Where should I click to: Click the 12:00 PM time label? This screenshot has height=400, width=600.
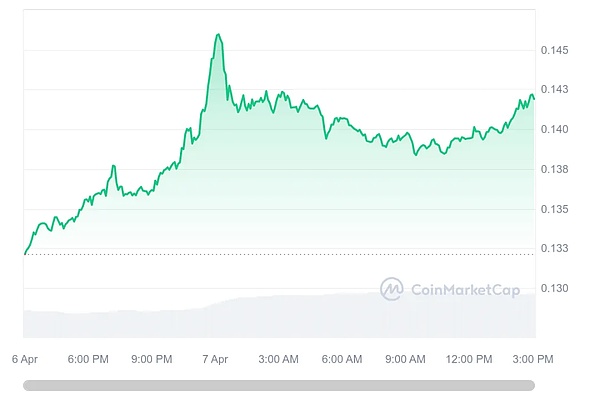[469, 358]
